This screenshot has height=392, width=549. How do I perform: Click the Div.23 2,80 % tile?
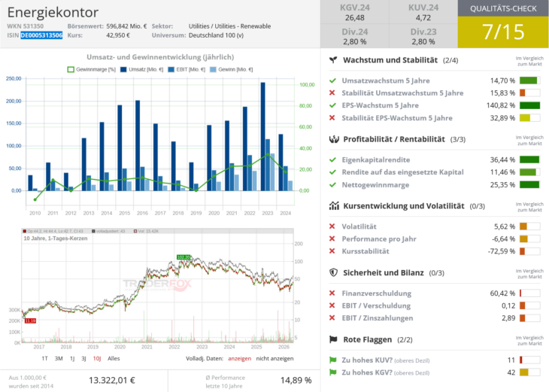pyautogui.click(x=423, y=36)
